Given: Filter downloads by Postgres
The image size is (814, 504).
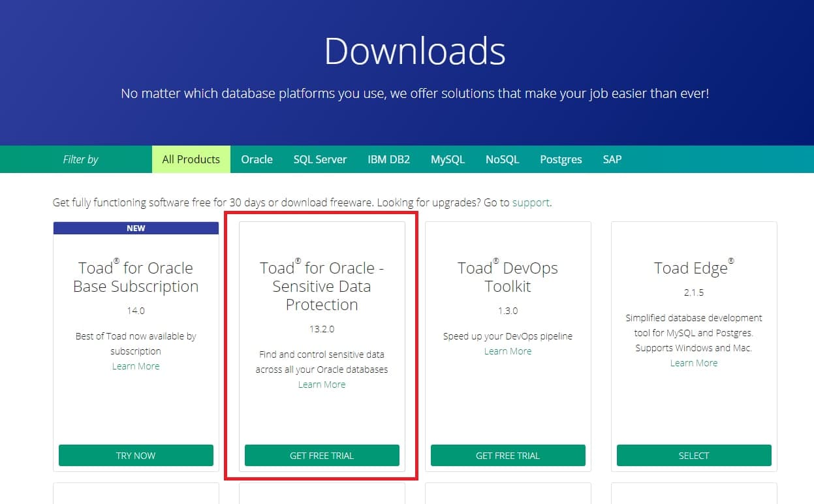Looking at the screenshot, I should point(561,159).
